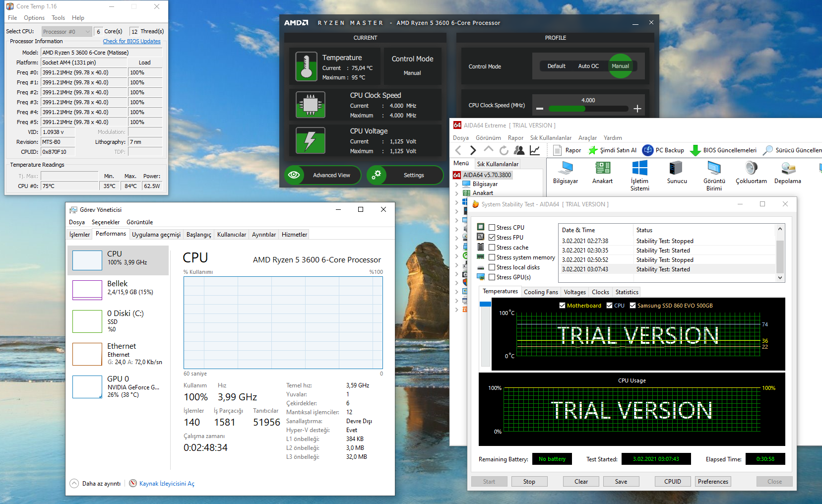Click the eye icon beside Advanced View
This screenshot has height=504, width=822.
coord(294,175)
